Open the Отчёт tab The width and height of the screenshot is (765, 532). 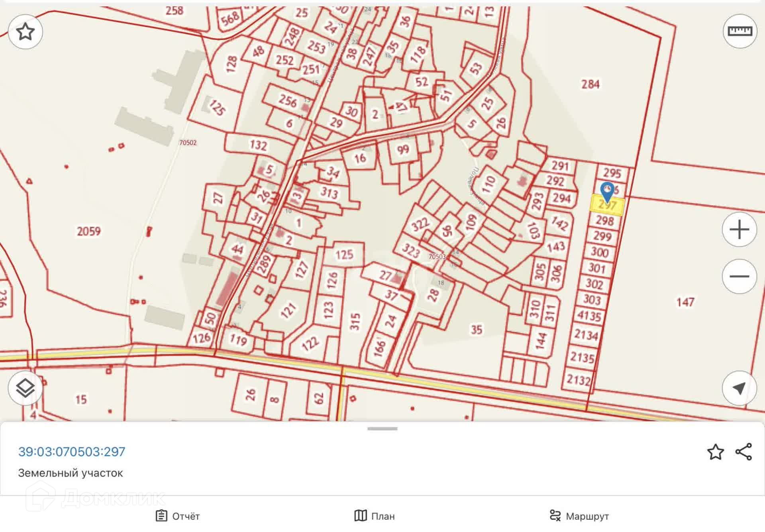[178, 516]
